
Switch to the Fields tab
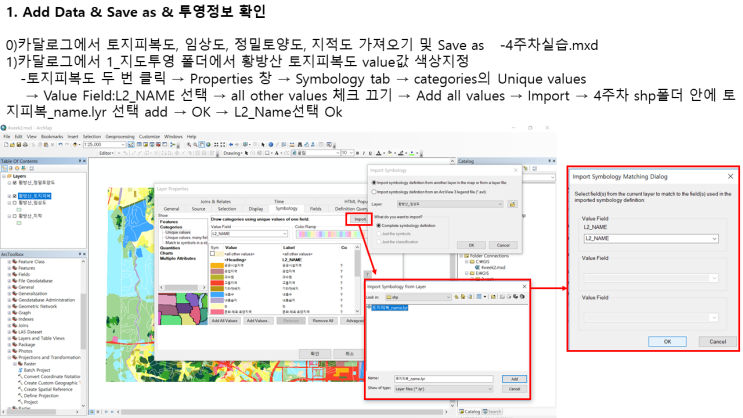(x=316, y=209)
